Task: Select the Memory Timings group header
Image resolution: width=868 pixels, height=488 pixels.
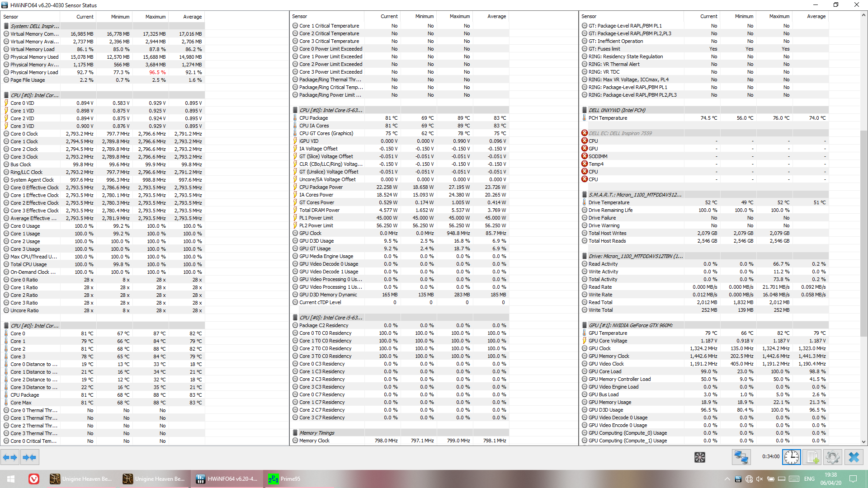Action: point(400,433)
